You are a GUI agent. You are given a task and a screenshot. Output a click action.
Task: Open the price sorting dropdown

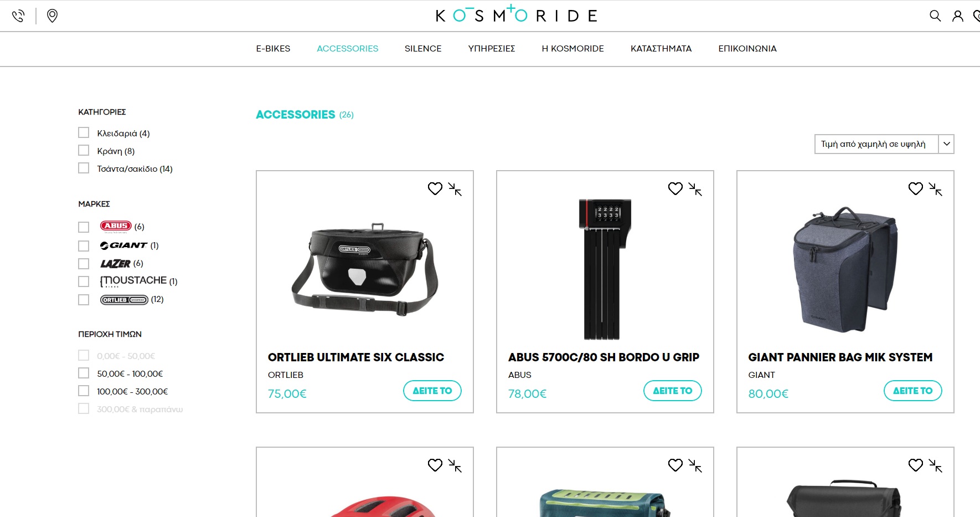(x=884, y=144)
